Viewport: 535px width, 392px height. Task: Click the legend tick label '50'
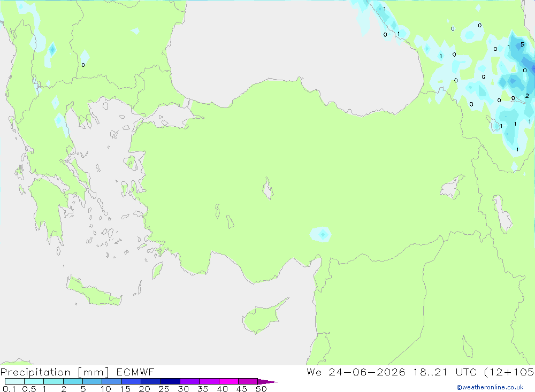pos(261,389)
